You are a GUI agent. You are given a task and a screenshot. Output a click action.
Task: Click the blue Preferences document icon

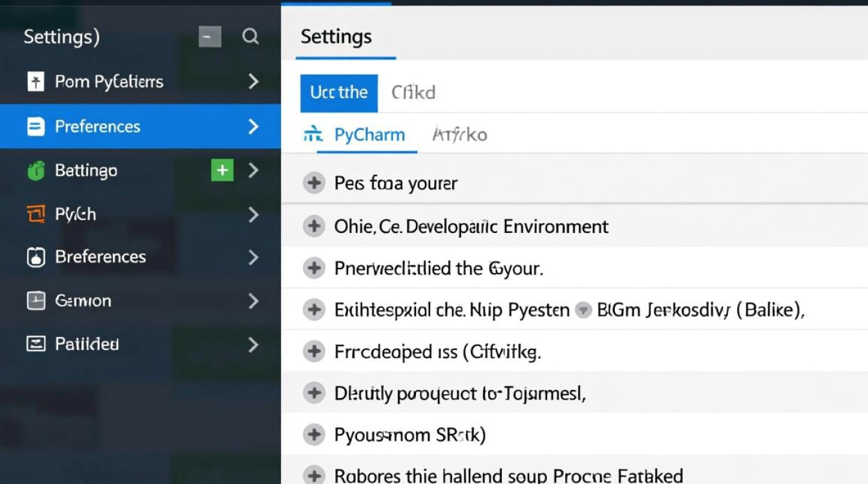(x=36, y=126)
